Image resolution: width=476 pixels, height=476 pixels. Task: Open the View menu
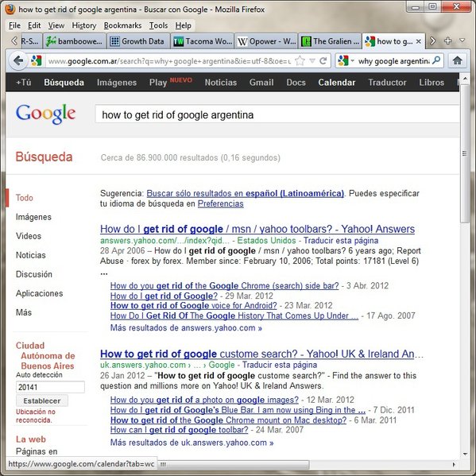click(56, 25)
